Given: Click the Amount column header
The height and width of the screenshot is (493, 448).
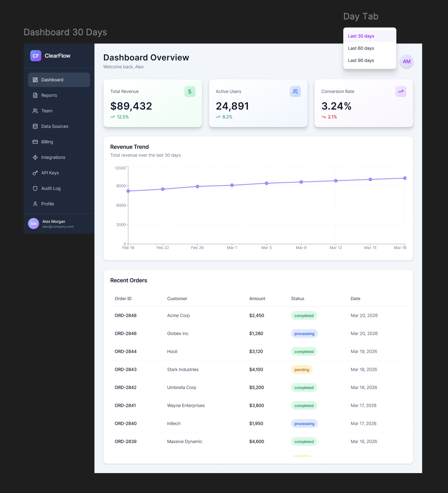Looking at the screenshot, I should [257, 298].
